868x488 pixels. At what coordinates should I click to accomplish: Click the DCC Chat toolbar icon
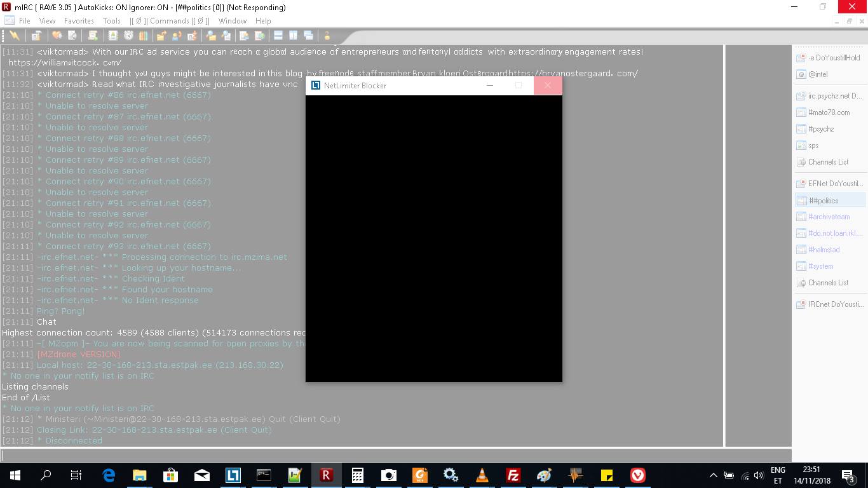(x=177, y=36)
